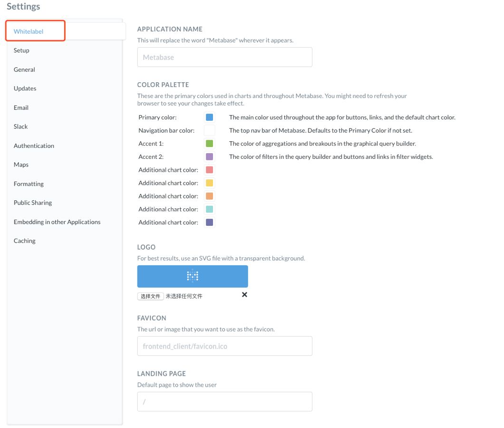
Task: Change the purple Accent 2 swatch
Action: [209, 156]
